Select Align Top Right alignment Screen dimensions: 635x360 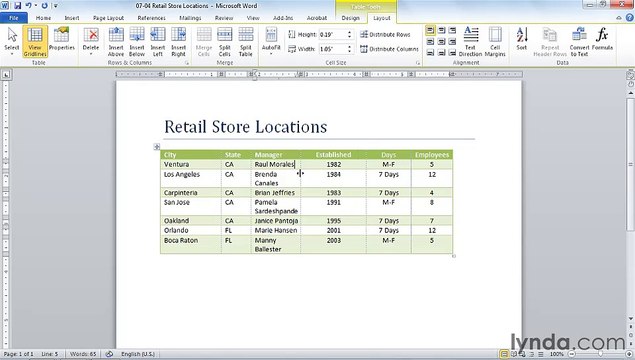(x=452, y=30)
